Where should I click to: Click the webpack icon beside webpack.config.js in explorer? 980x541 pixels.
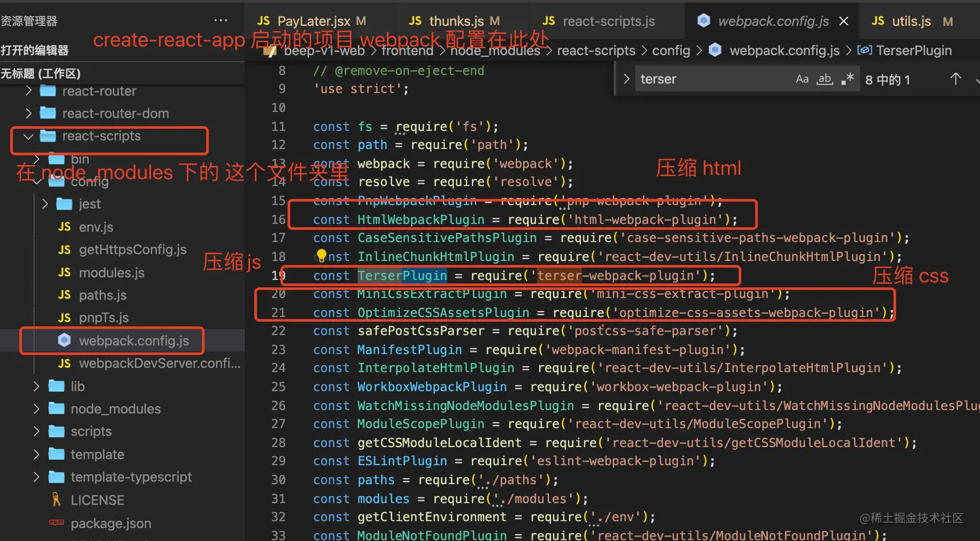[64, 340]
